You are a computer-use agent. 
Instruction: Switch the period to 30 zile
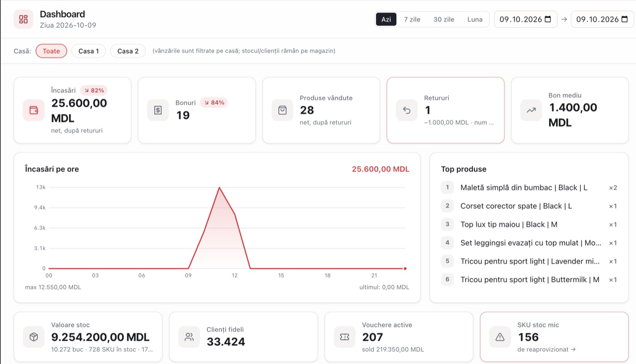444,20
